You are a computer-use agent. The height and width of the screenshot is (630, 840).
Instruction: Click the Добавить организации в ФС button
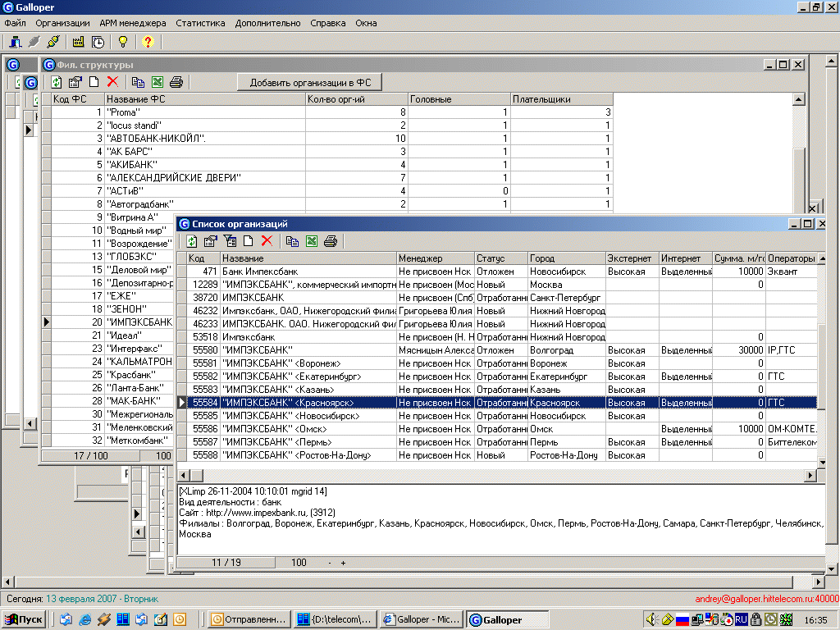[309, 83]
